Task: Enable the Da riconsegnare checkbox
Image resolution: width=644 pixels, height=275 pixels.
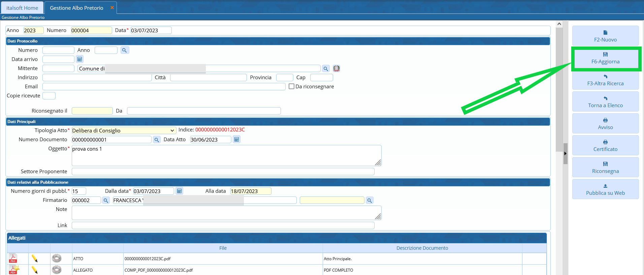Action: 292,86
